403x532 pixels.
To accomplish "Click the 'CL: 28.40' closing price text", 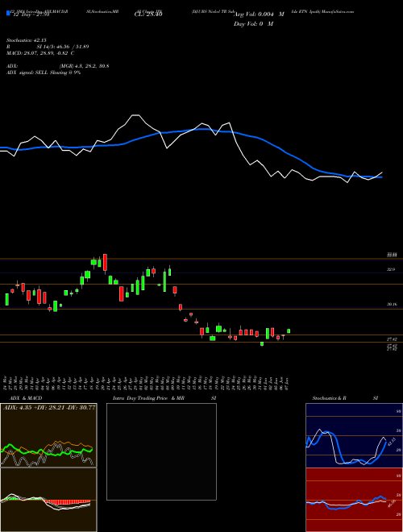I will (x=148, y=15).
